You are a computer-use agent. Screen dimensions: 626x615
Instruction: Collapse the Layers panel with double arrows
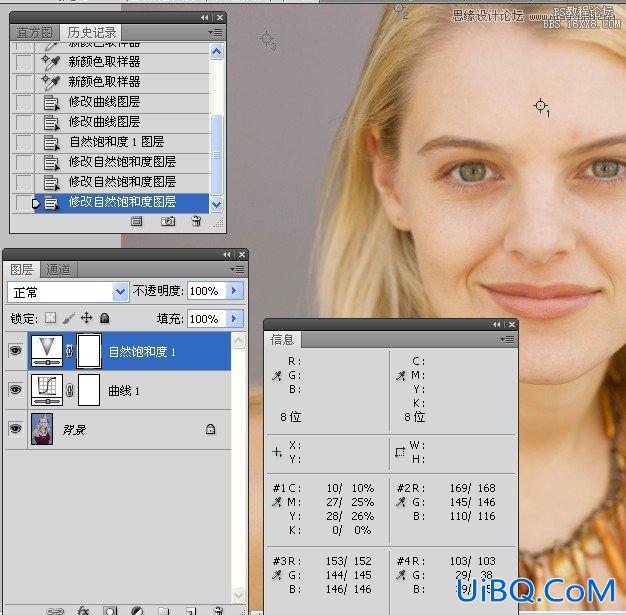click(x=227, y=254)
